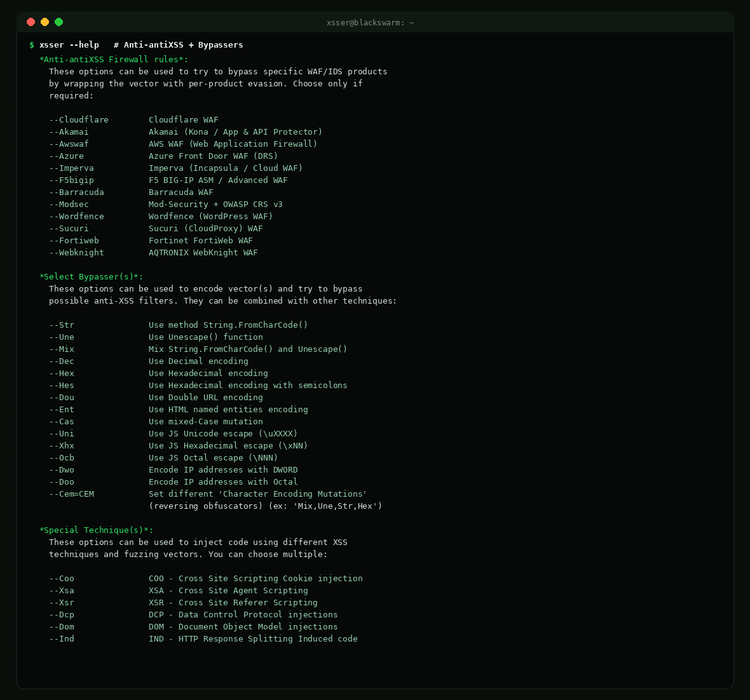Select the --Une option text

62,337
